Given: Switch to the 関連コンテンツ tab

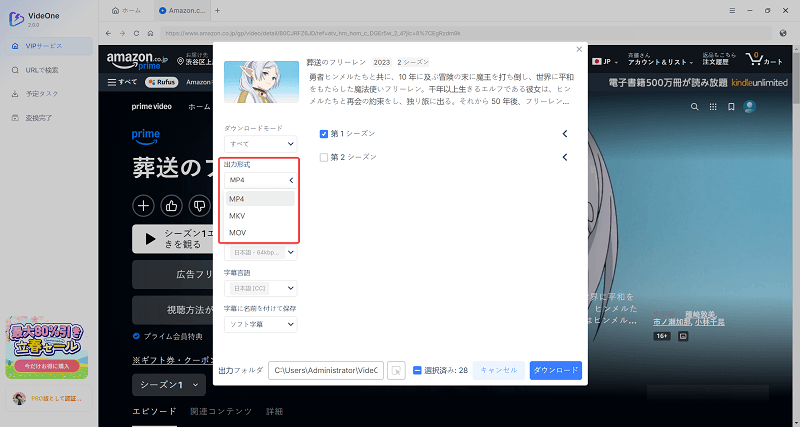Looking at the screenshot, I should (221, 411).
